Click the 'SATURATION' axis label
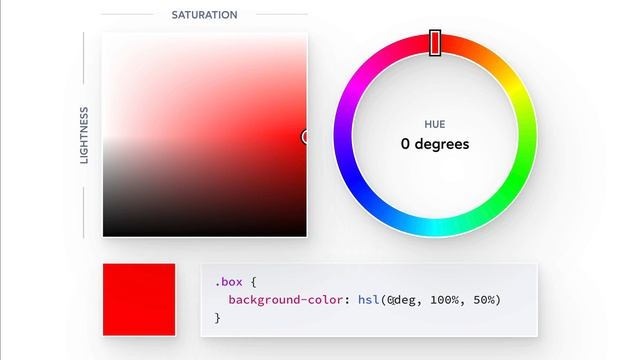This screenshot has height=360, width=640. 204,15
